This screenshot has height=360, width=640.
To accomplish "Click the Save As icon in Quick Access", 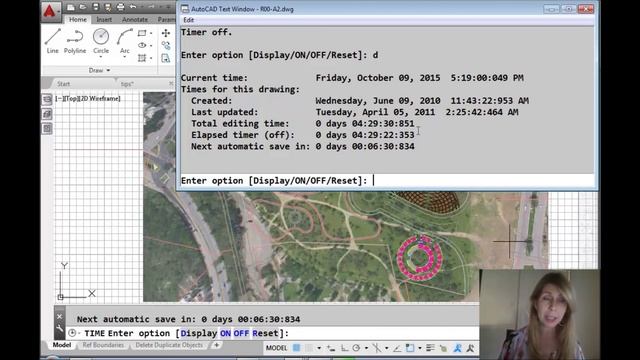I will 108,7.
